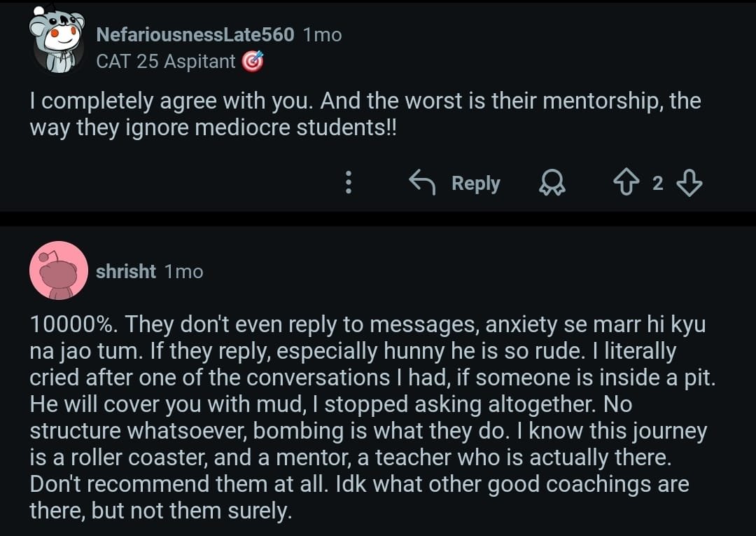
Task: Open shrisht's pink avatar
Action: pos(58,270)
